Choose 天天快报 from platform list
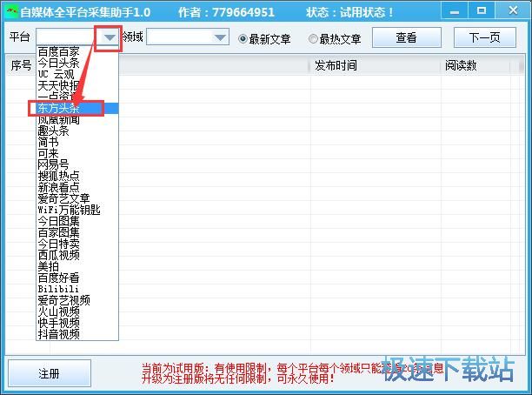Screen dimensions: 532x395 point(77,85)
